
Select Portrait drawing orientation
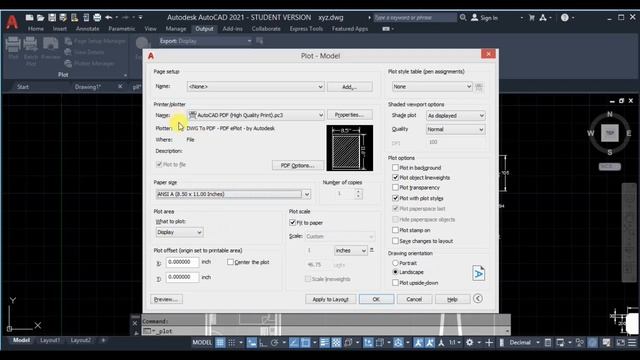click(395, 263)
